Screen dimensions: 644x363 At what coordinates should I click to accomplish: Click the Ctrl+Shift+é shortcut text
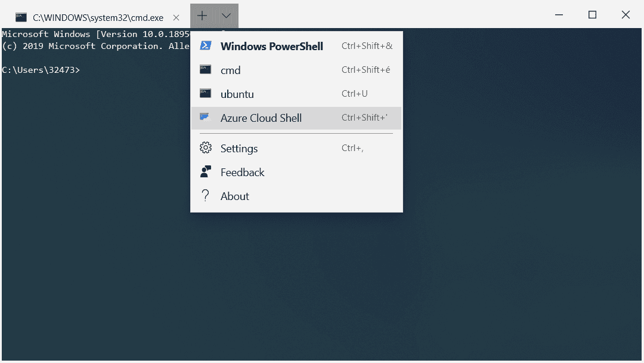(366, 70)
